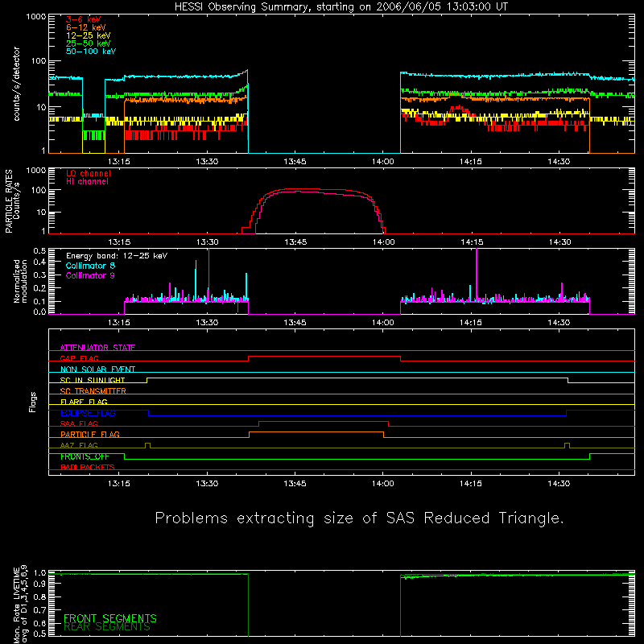This screenshot has width=644, height=644.
Task: Click the red 3-6 keV bump near 14:13
Action: tap(459, 109)
